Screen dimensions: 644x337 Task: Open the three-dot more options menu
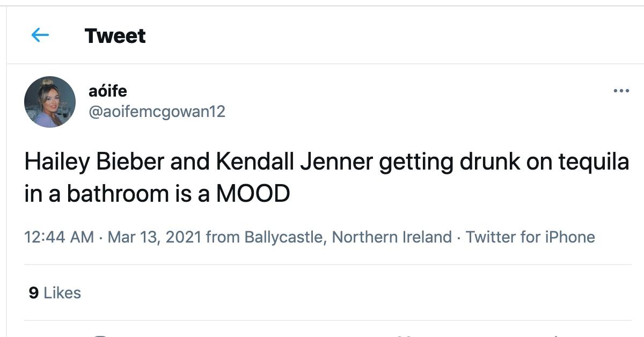pos(621,91)
